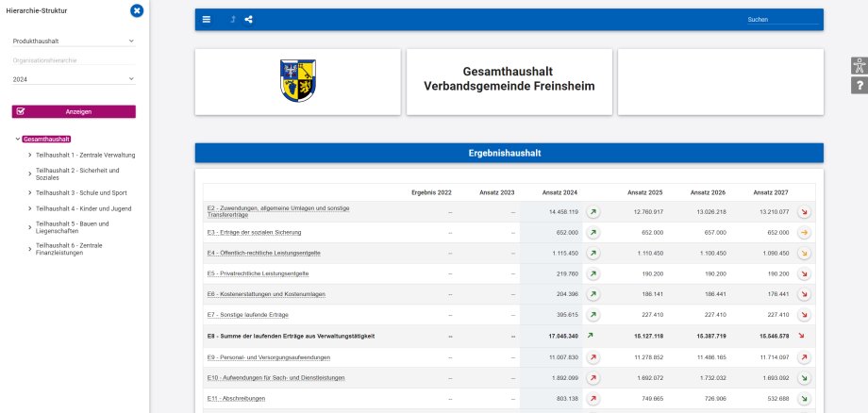
Task: Open E4 - Öffentlich-rechtliche Leistungsentgelte link
Action: pos(263,254)
